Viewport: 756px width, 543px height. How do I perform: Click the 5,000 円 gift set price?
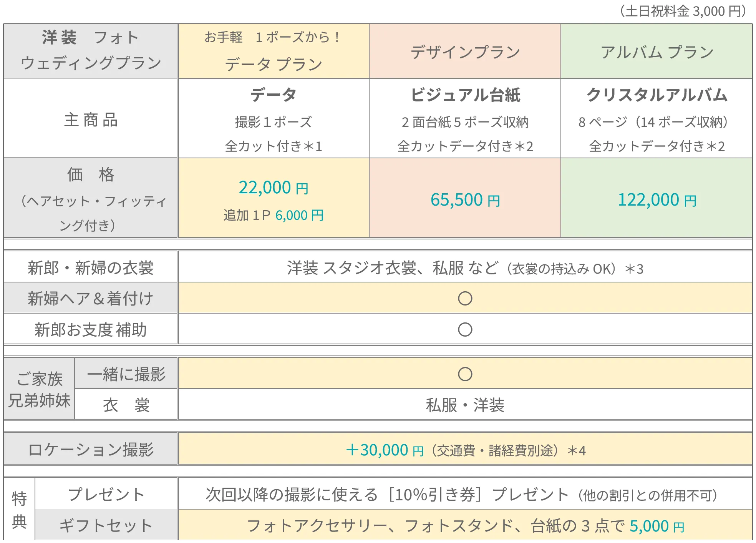[x=657, y=526]
